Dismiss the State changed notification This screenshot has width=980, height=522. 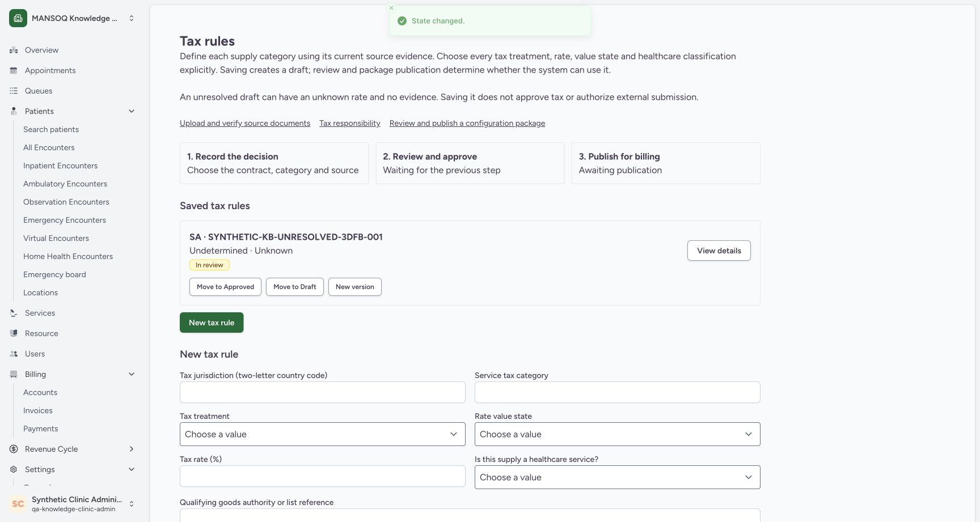(391, 8)
